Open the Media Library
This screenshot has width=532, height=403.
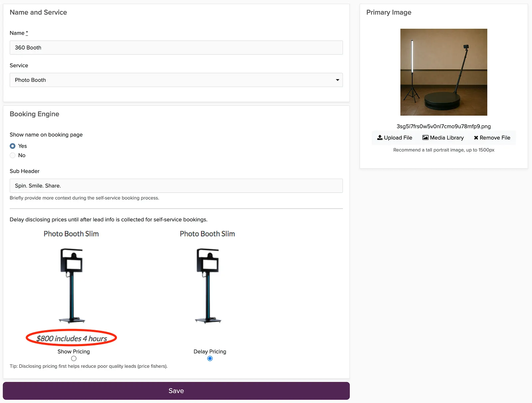(x=443, y=138)
